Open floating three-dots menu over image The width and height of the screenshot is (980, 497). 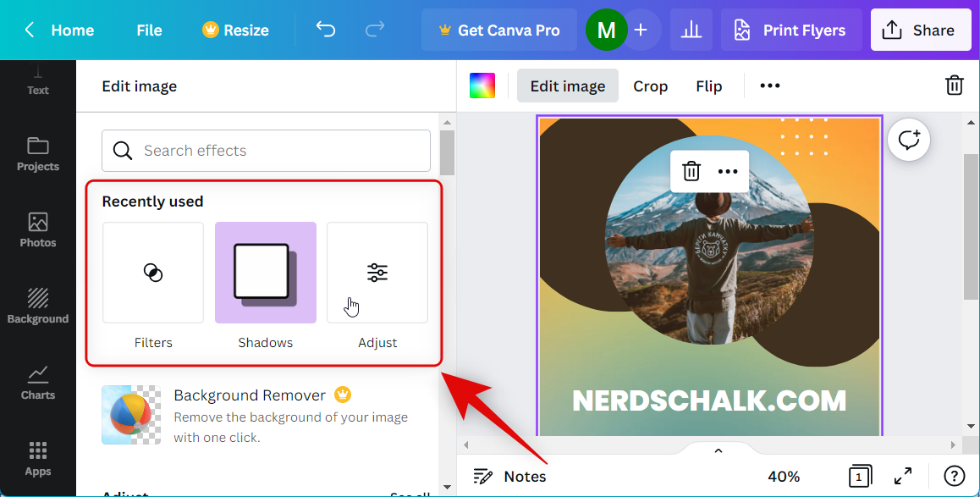(728, 171)
